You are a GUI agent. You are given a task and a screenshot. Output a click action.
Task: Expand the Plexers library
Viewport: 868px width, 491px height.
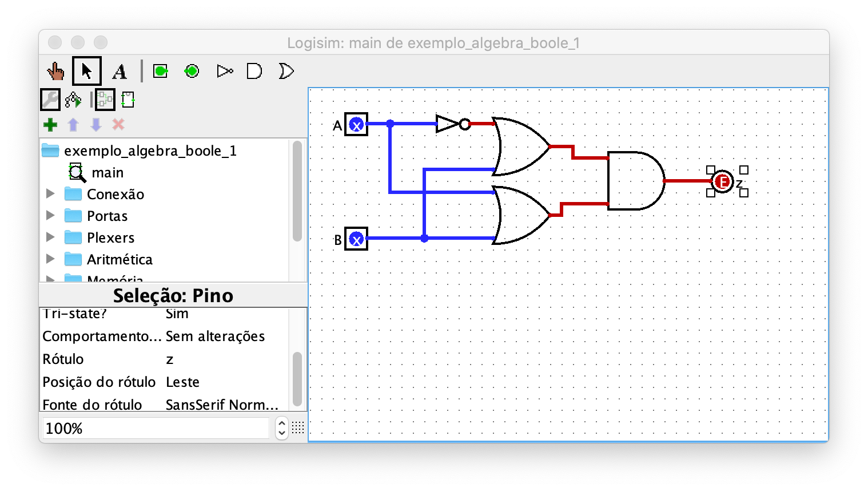(50, 237)
